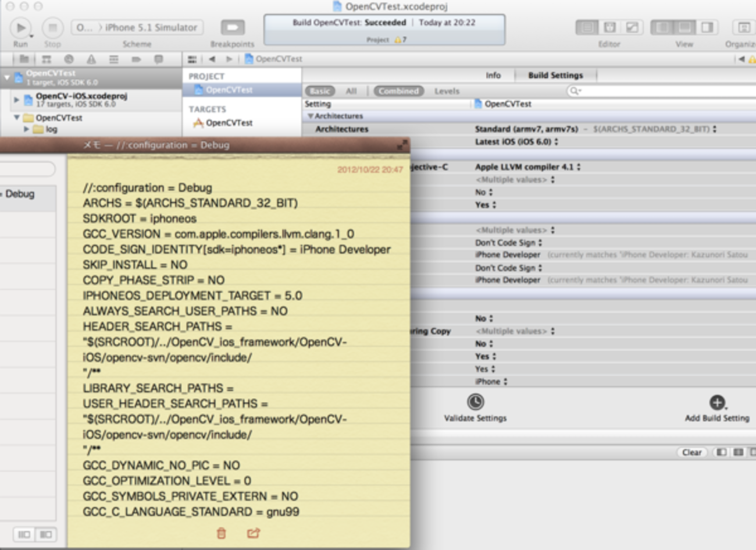The image size is (756, 550).
Task: Show the Symbol navigator
Action: pyautogui.click(x=47, y=59)
